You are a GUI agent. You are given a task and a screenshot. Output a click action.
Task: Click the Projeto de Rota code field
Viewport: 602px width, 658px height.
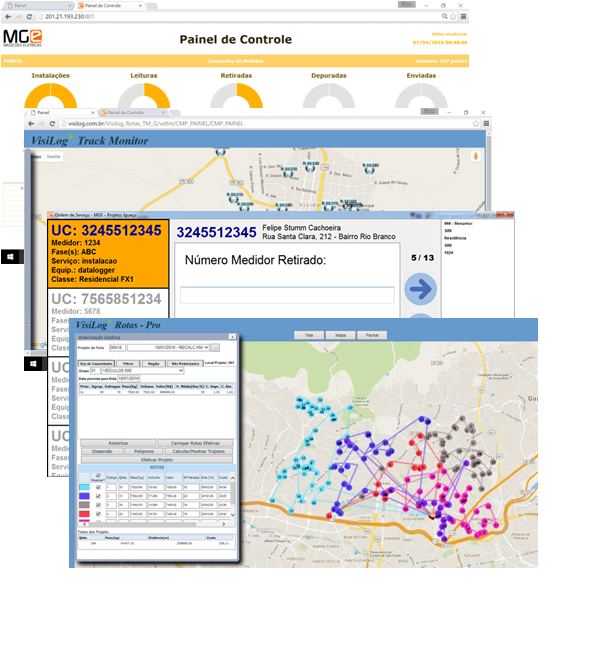coord(117,348)
